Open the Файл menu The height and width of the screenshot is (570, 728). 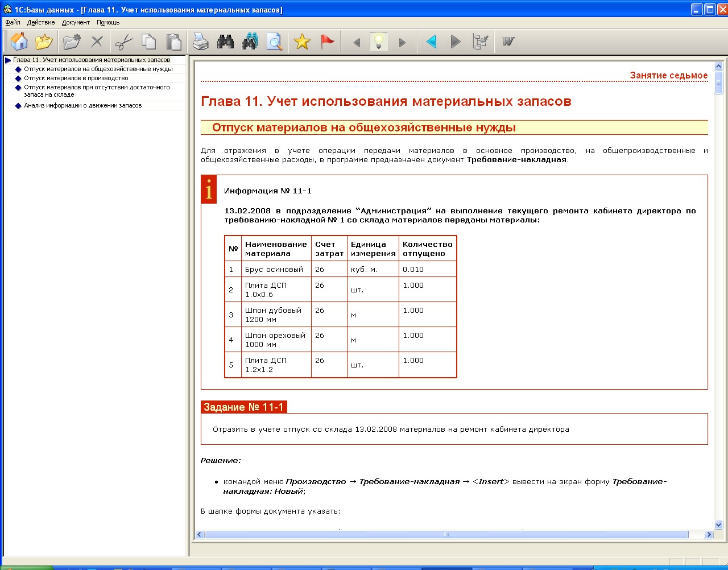[x=13, y=22]
